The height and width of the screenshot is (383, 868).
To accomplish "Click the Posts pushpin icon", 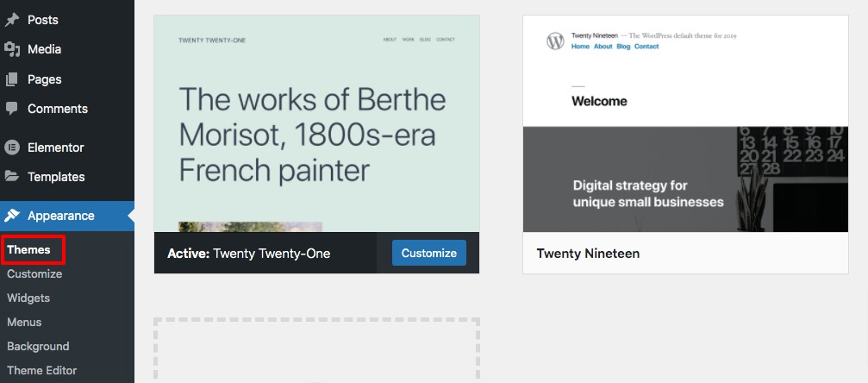I will [x=11, y=20].
